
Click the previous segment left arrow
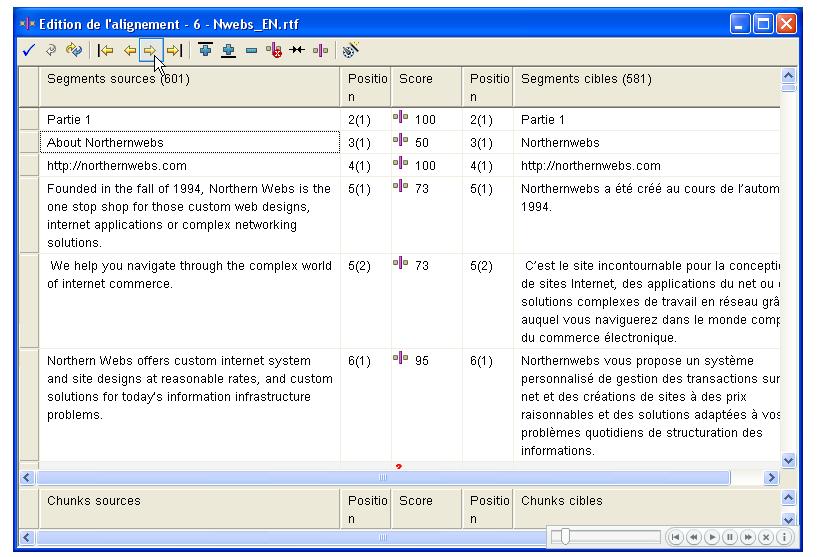tap(129, 50)
